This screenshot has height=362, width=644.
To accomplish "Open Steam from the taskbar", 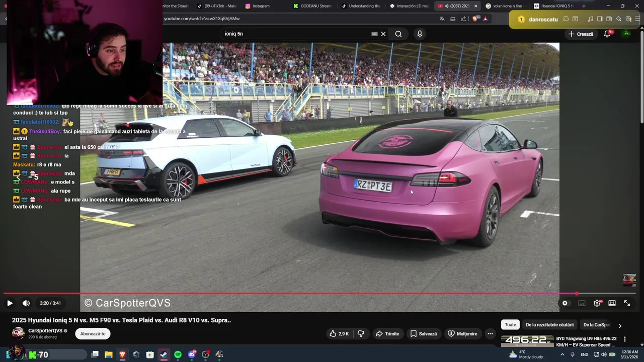I will click(164, 354).
